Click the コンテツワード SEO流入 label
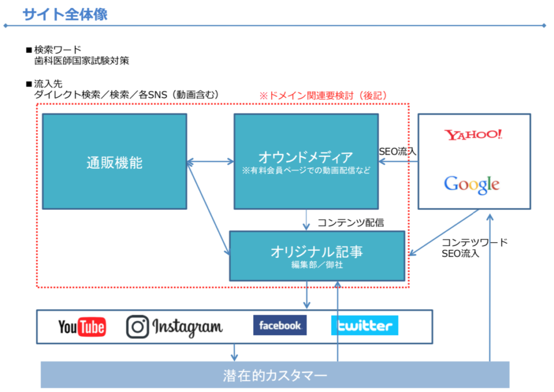Viewport: 554px width, 392px height. click(474, 248)
